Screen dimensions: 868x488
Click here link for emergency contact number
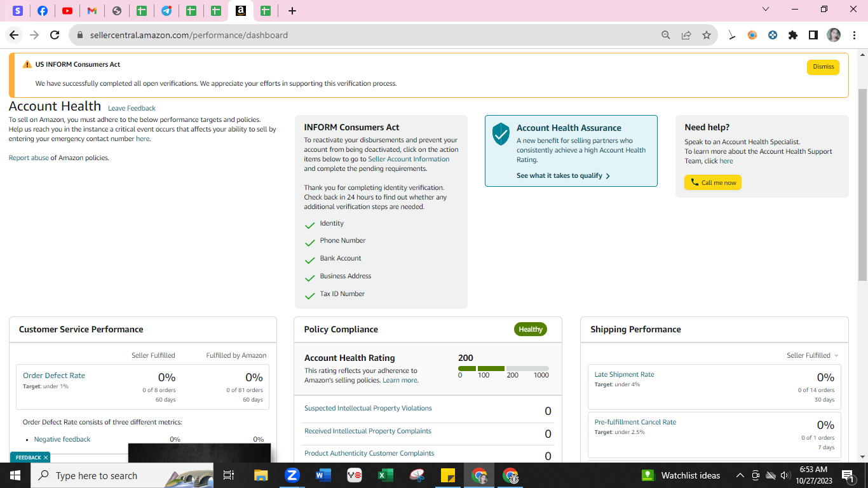pyautogui.click(x=142, y=139)
